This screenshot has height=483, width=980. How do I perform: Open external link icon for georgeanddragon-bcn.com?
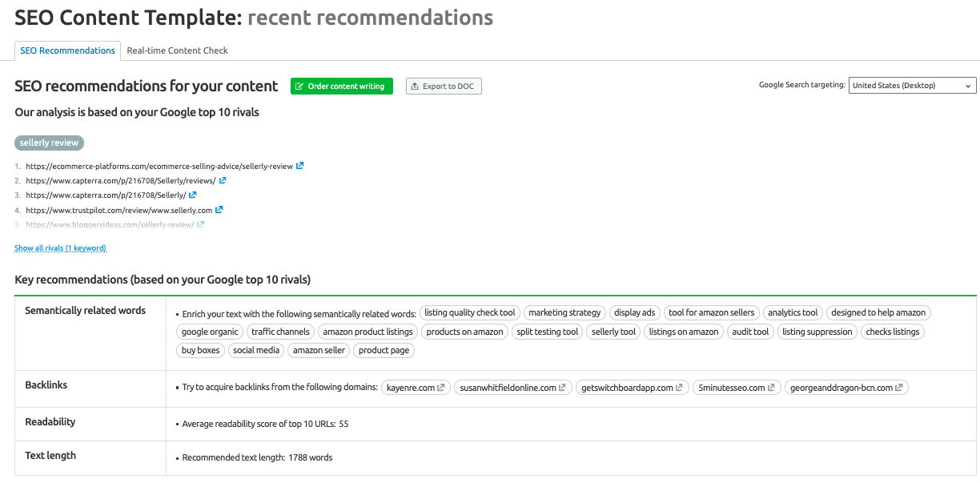[899, 388]
